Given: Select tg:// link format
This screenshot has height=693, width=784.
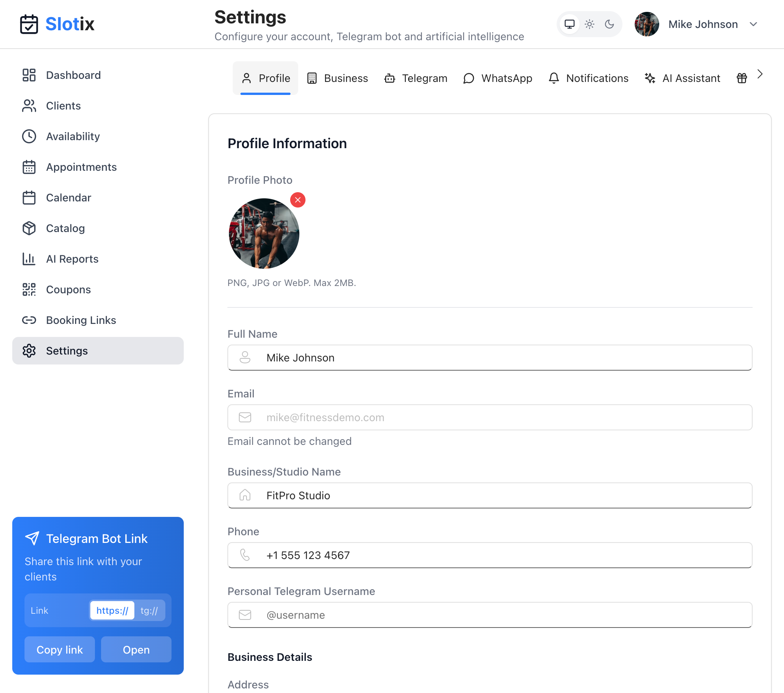Looking at the screenshot, I should (x=149, y=610).
